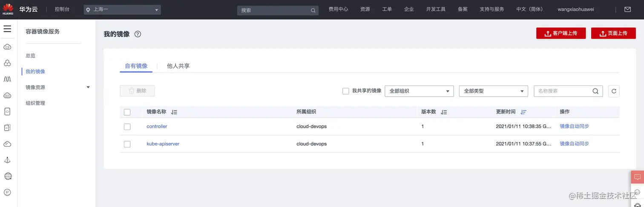Screen dimensions: 644x207
Task: Open 总览 in the sidebar
Action: (30, 56)
